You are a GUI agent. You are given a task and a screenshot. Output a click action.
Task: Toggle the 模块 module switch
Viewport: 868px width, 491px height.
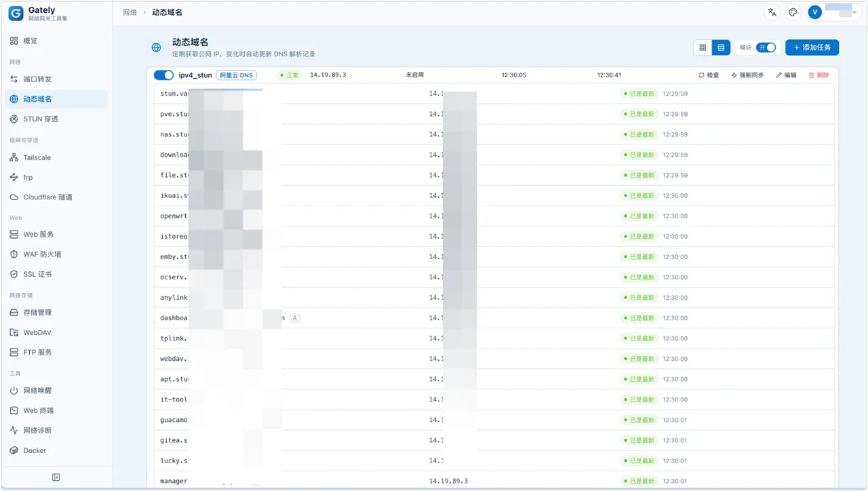pyautogui.click(x=766, y=47)
